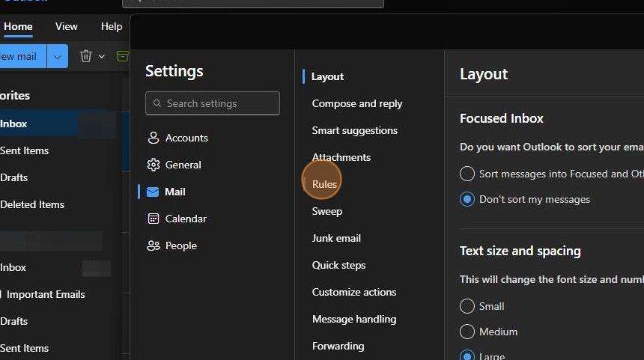Open Message handling settings
The image size is (644, 360).
click(354, 320)
